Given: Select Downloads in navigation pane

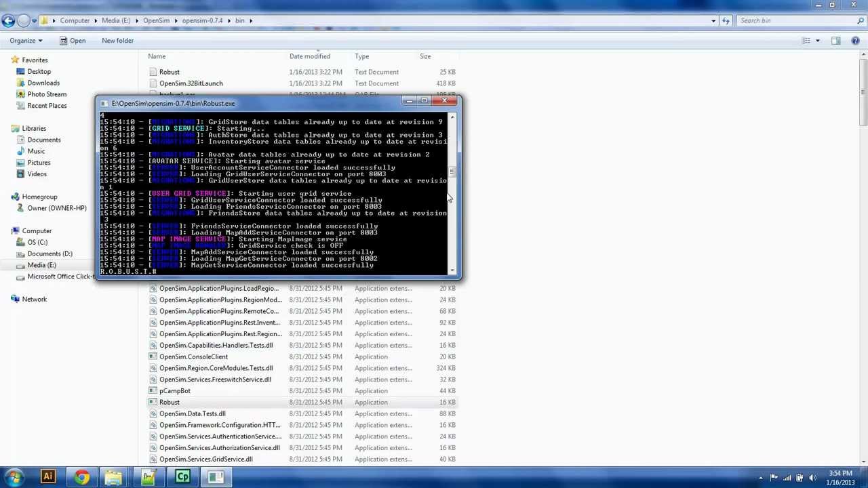Looking at the screenshot, I should click(x=43, y=83).
